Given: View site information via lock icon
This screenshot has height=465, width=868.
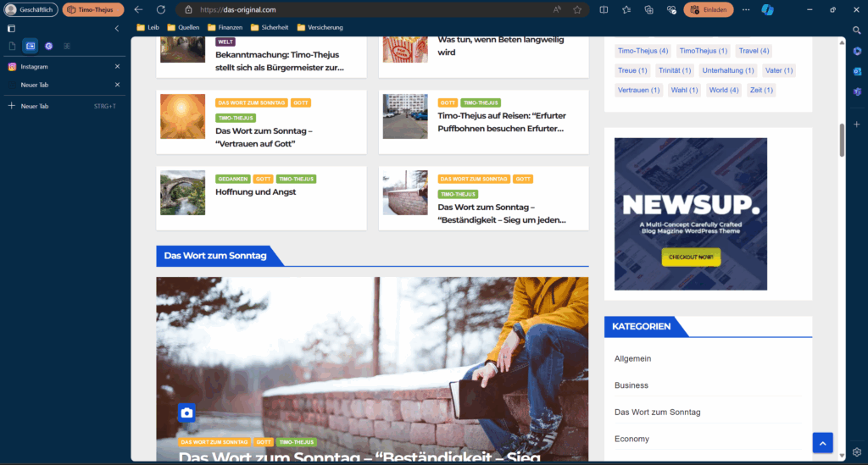Looking at the screenshot, I should click(x=188, y=9).
